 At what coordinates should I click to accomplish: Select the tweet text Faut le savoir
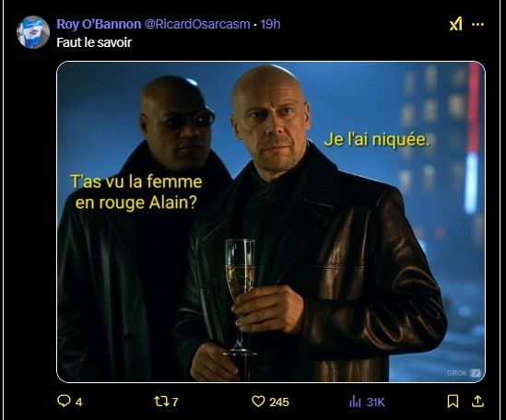94,42
